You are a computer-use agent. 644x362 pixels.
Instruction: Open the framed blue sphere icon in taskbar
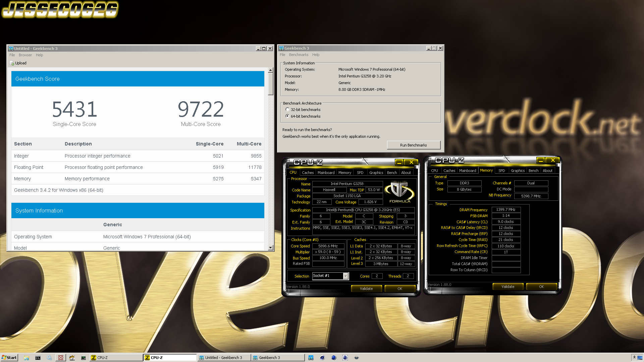pos(345,358)
